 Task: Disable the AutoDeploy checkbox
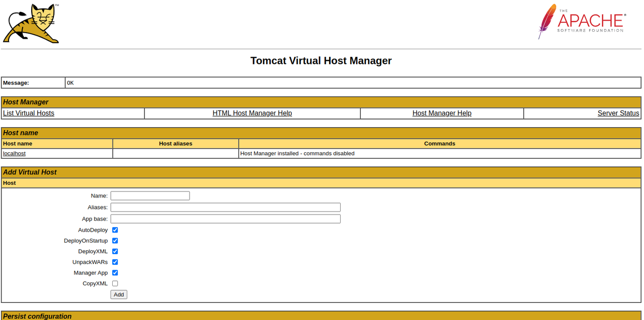115,230
